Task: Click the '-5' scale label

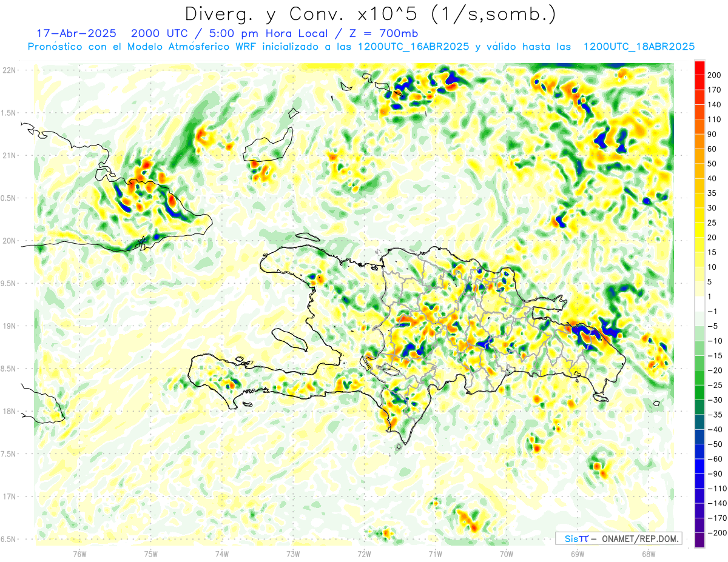Action: coord(713,326)
